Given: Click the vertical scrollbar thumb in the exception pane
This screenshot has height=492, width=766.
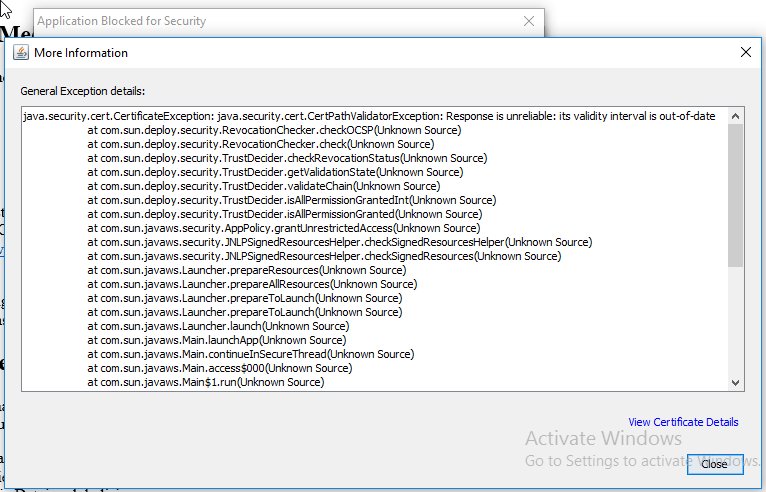Looking at the screenshot, I should (736, 195).
